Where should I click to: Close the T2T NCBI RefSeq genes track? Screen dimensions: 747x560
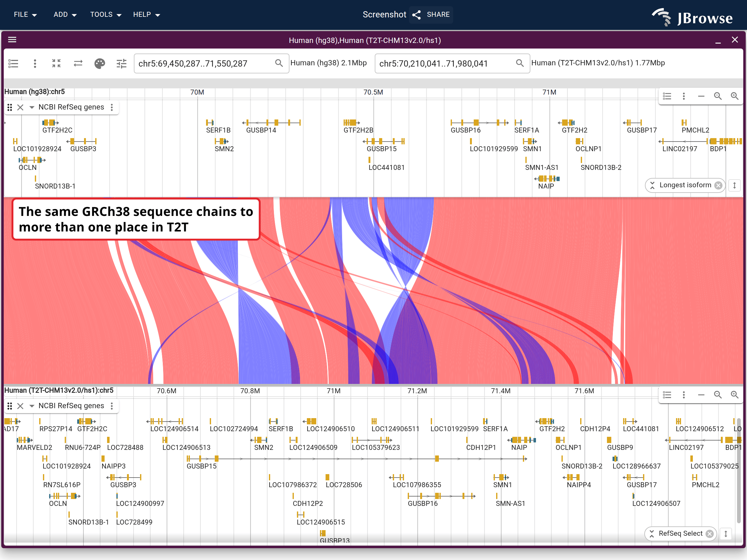tap(20, 406)
